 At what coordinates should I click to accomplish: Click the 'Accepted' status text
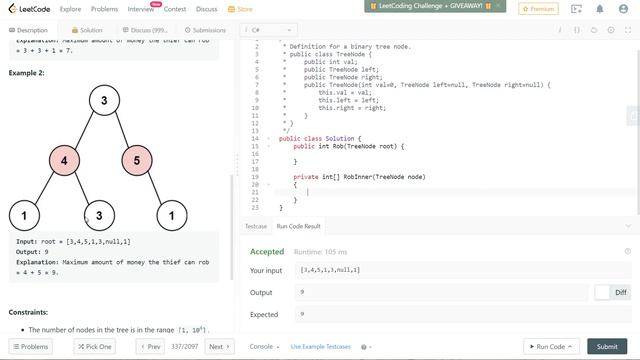[267, 252]
